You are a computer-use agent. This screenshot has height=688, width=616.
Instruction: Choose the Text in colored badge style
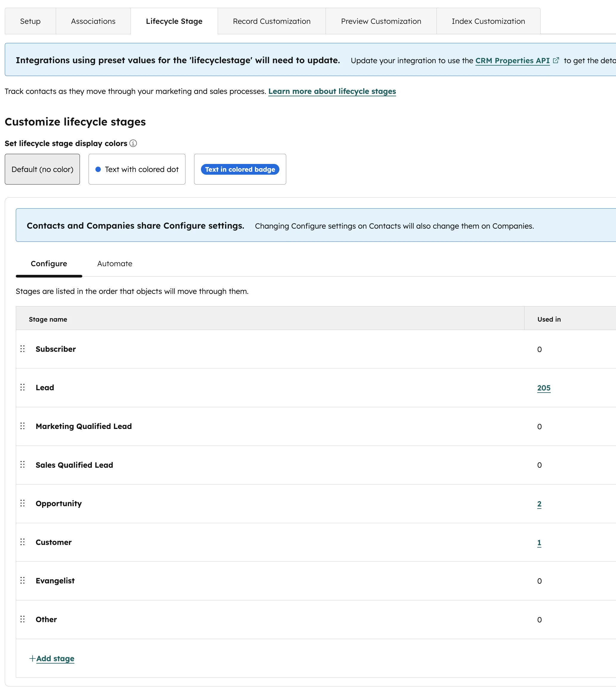[x=240, y=169]
